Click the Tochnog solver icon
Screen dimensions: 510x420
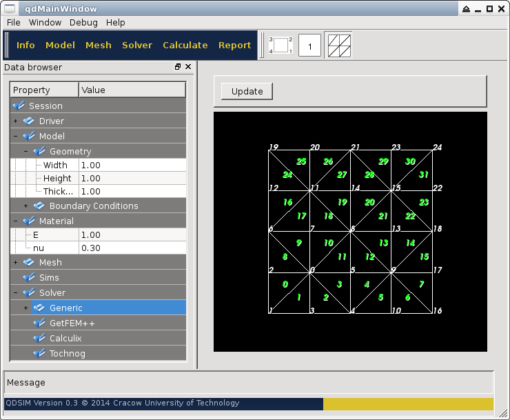point(39,354)
